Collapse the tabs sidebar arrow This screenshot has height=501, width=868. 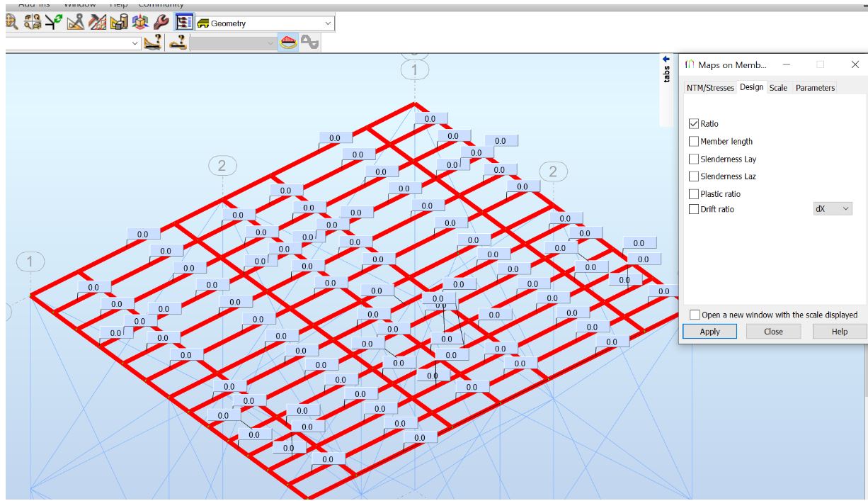[x=666, y=60]
